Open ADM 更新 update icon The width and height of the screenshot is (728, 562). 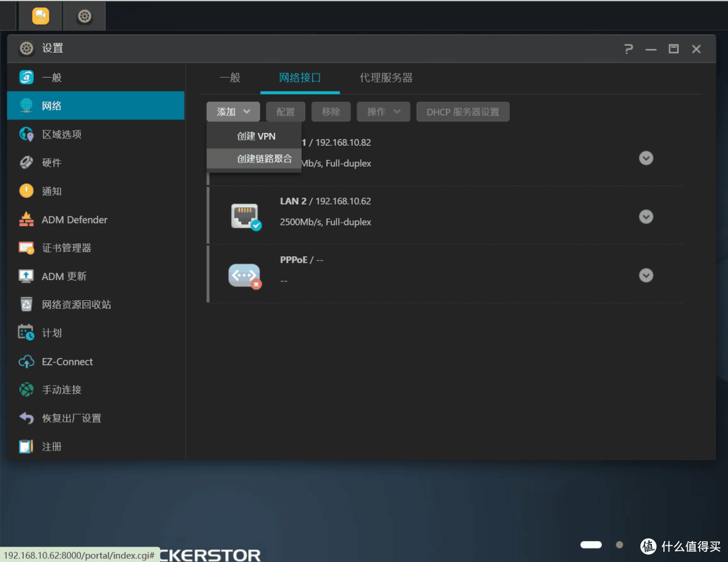26,276
